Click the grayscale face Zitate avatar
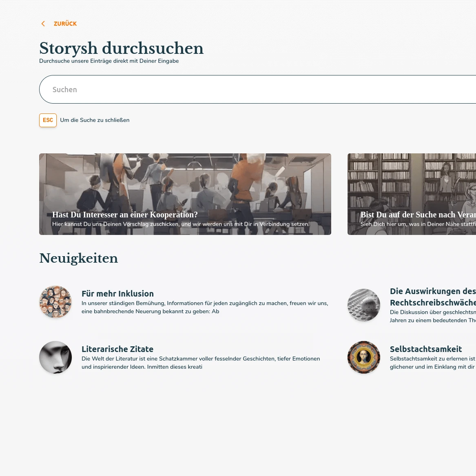Image resolution: width=476 pixels, height=476 pixels. click(55, 357)
